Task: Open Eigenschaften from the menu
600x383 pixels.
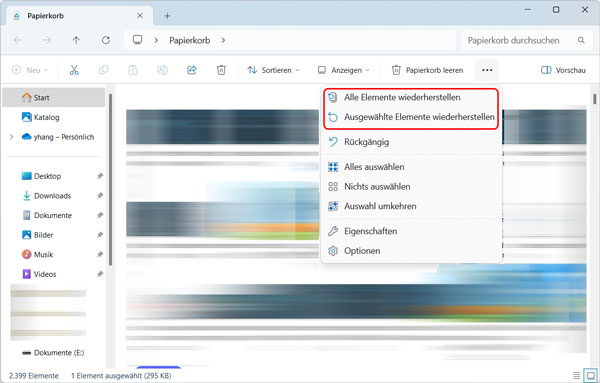Action: coord(411,231)
